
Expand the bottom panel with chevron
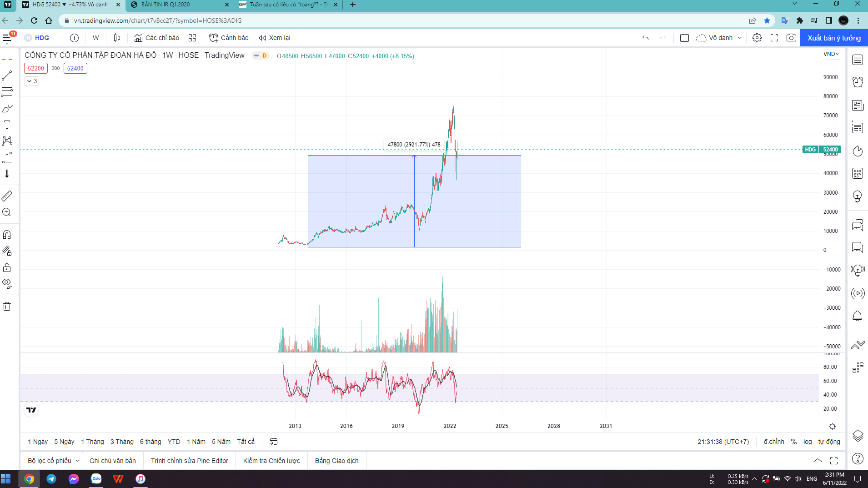[817, 461]
